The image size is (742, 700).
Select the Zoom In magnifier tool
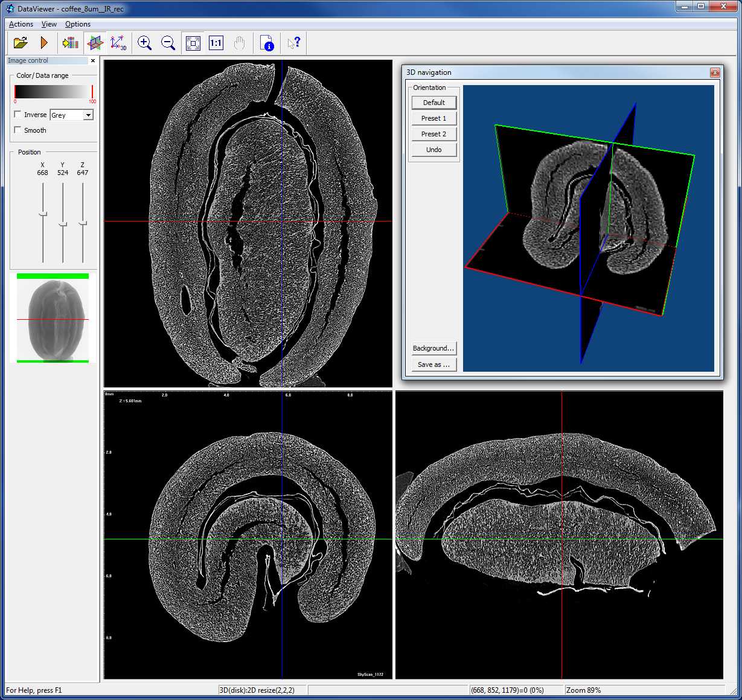[144, 42]
